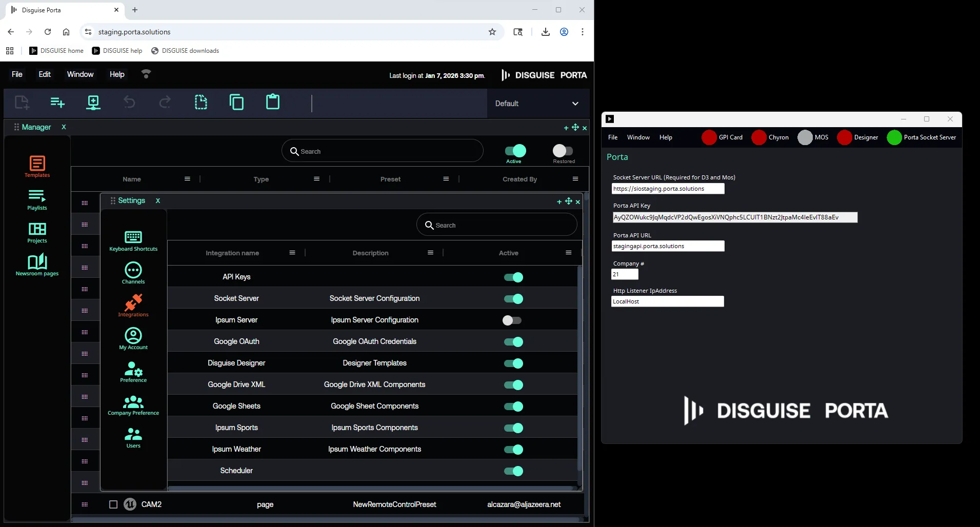980x527 pixels.
Task: Open the Window menu in socket server app
Action: (x=638, y=137)
